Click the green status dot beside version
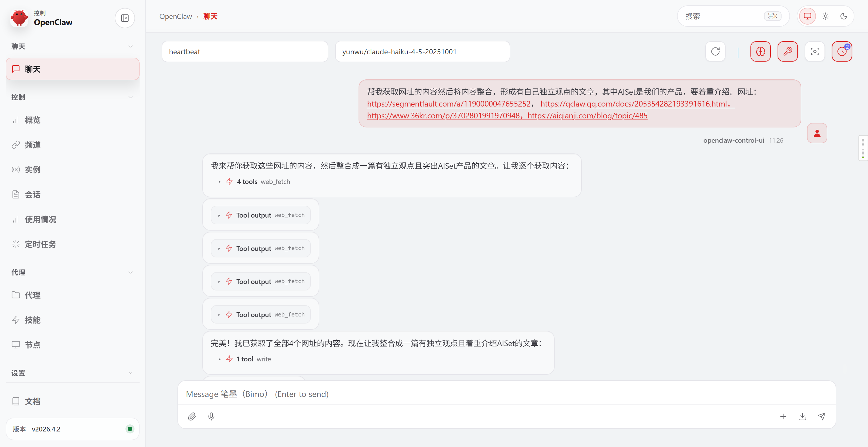This screenshot has height=447, width=868. point(130,429)
